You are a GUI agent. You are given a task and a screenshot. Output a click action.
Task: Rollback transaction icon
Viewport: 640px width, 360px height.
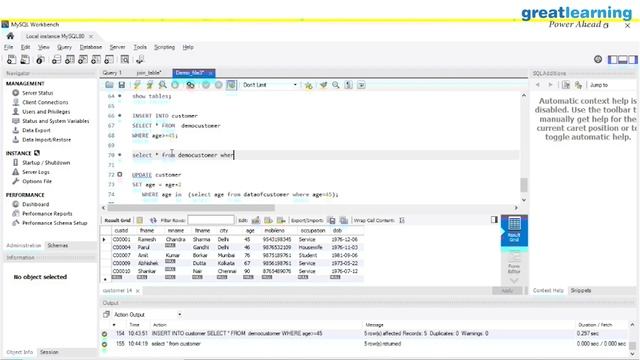click(x=218, y=85)
